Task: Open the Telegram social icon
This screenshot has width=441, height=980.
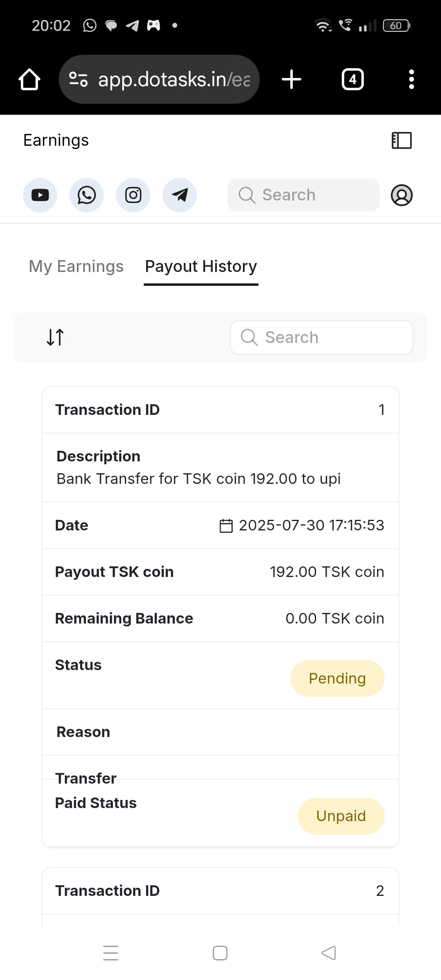Action: point(180,195)
